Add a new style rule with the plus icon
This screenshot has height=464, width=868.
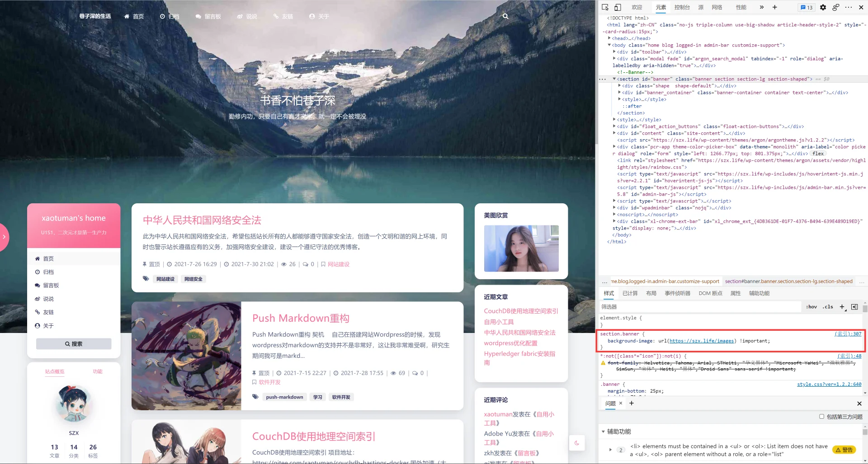tap(842, 307)
